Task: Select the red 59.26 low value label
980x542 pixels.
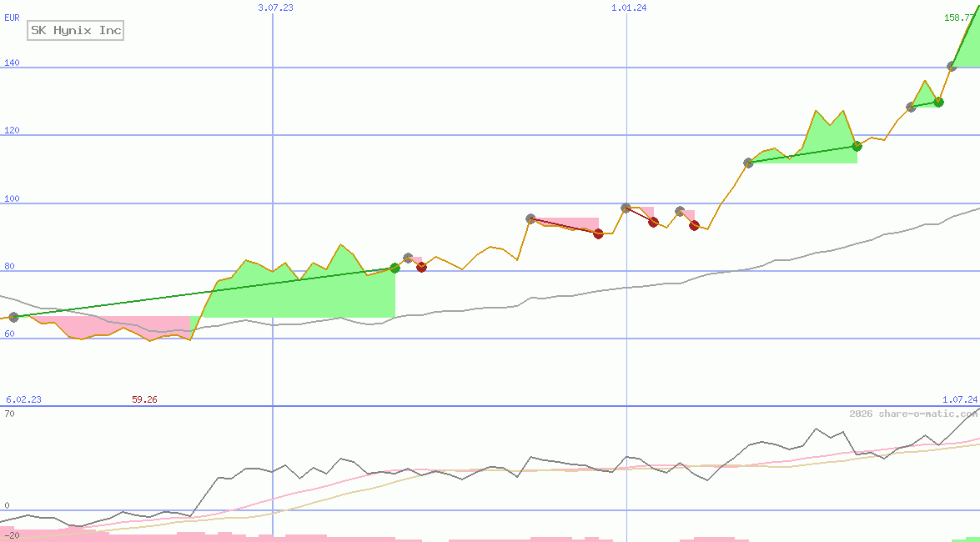Action: 143,399
